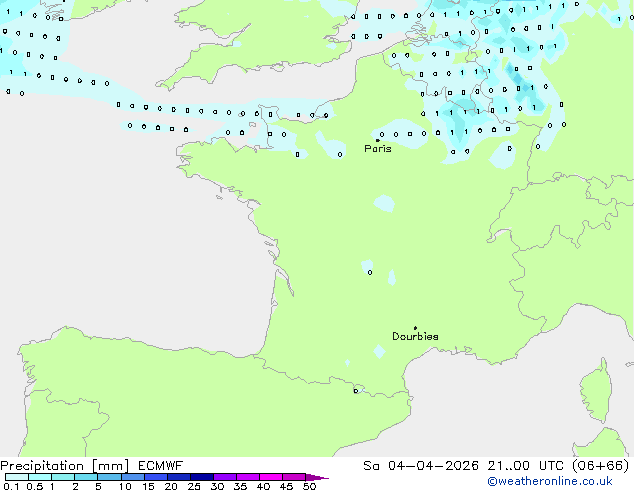This screenshot has width=634, height=490.
Task: Click the Dourbies location dot marker
Action: (x=415, y=328)
